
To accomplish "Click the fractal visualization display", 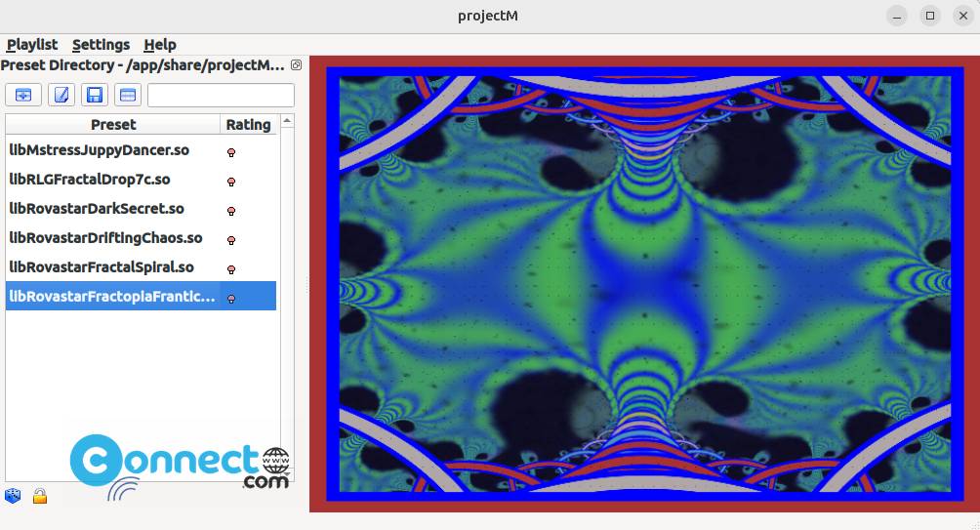I will 644,284.
